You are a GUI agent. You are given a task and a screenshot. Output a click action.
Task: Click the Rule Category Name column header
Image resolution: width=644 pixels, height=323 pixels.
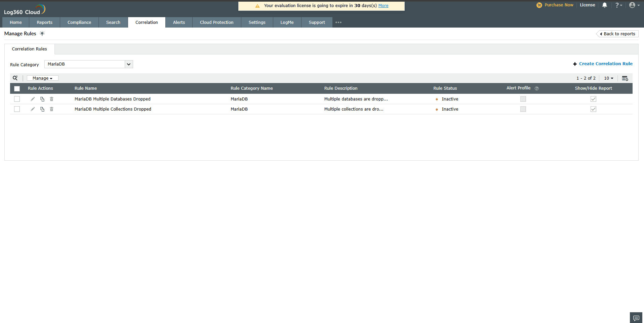pos(252,88)
